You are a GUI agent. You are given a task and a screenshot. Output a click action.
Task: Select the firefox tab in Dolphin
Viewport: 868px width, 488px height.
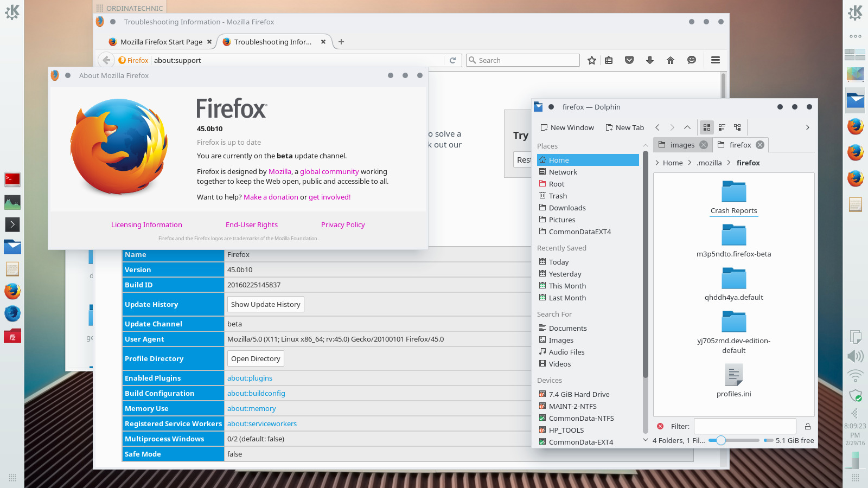740,145
